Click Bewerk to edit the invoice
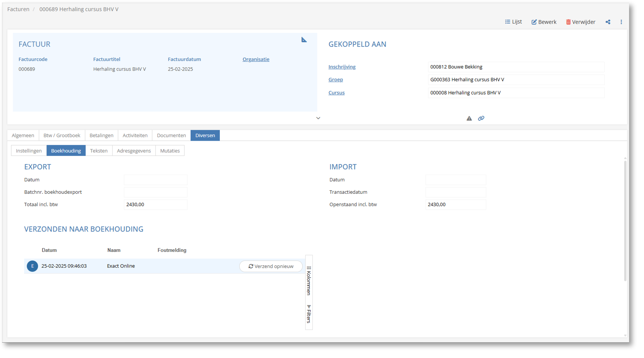 (544, 22)
